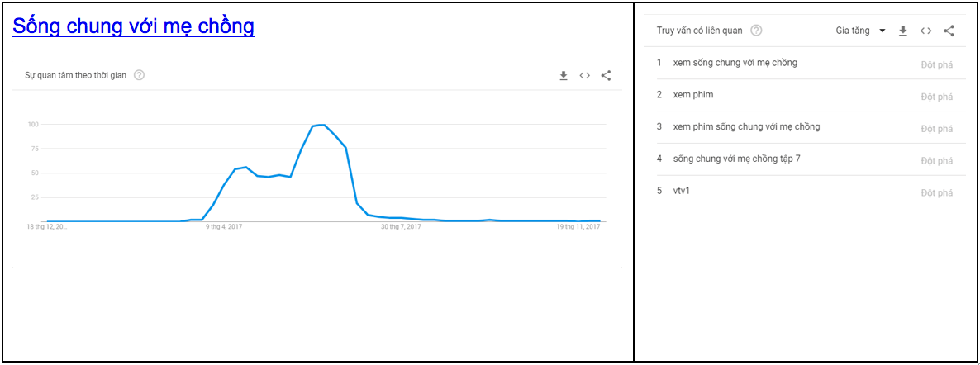Select the xem phim related query
The image size is (980, 365).
click(x=804, y=95)
